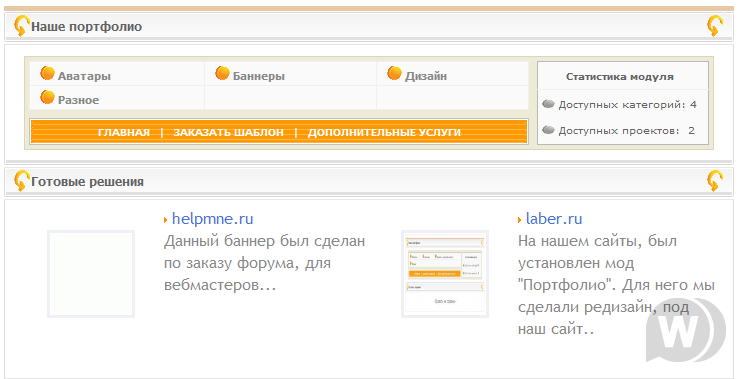Click small orange arrow before laber.ru
This screenshot has width=743, height=379.
point(519,220)
